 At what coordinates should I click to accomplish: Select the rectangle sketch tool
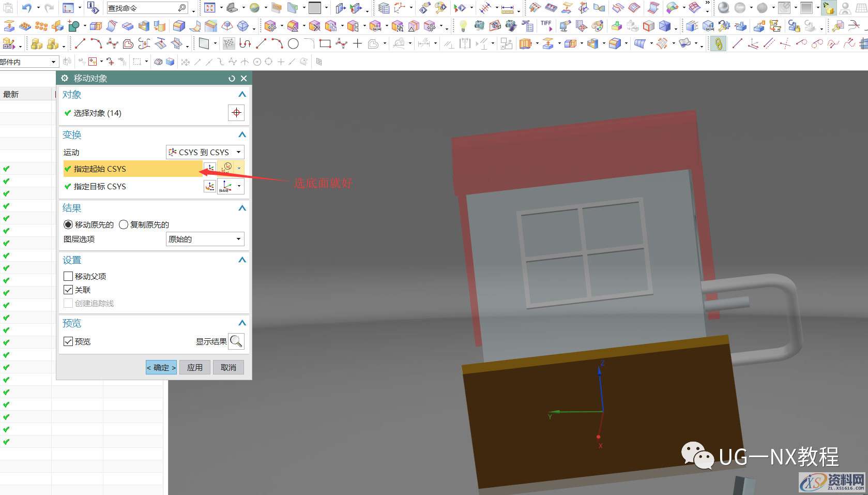click(325, 44)
